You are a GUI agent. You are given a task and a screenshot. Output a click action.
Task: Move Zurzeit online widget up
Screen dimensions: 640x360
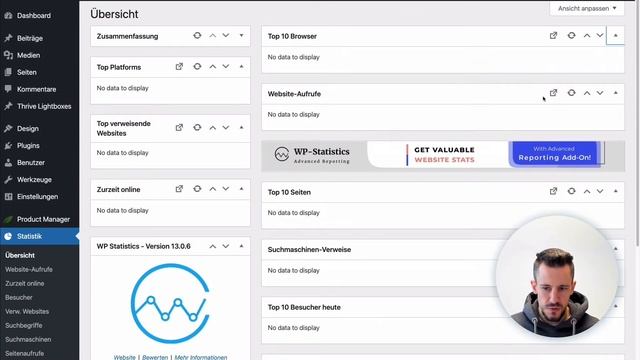213,189
